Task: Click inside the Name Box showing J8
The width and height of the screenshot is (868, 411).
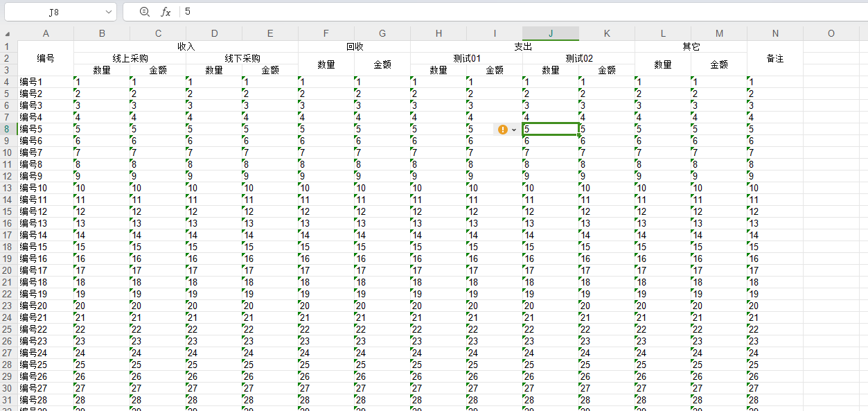Action: 54,12
